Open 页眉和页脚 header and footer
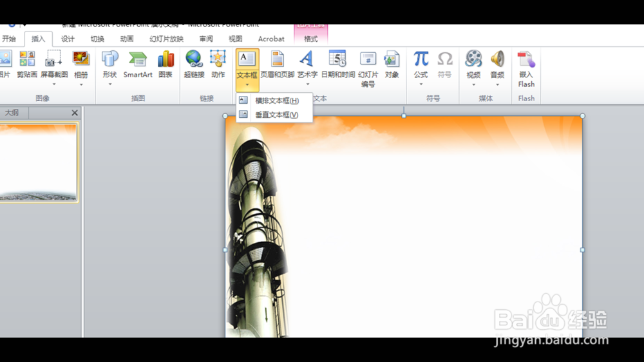 click(277, 64)
